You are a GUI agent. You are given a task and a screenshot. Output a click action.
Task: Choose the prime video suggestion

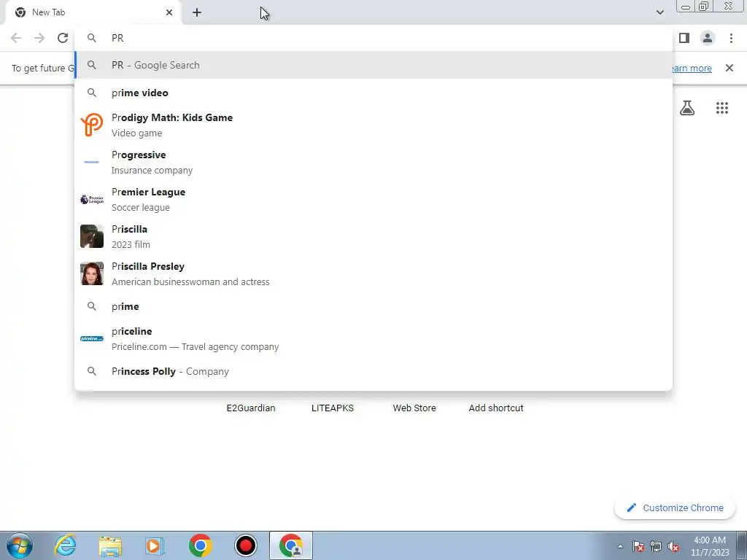tap(373, 93)
